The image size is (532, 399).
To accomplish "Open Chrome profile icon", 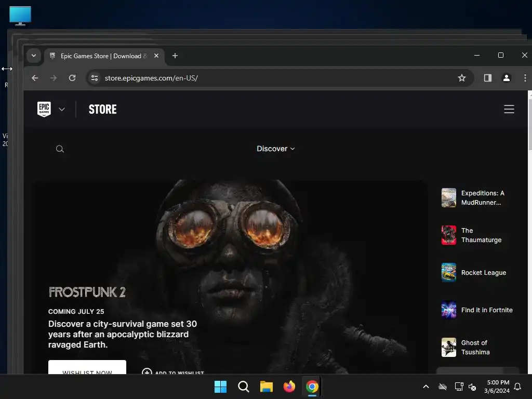I will point(506,78).
